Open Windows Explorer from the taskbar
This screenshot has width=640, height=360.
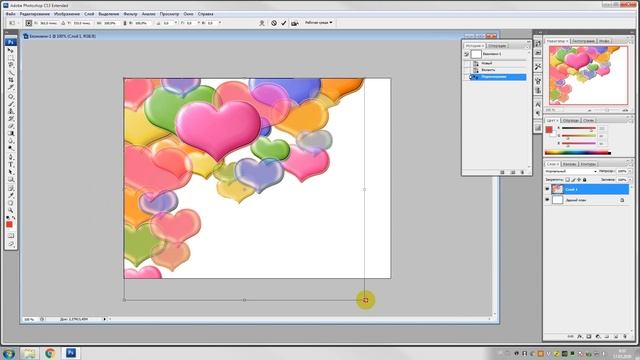coord(29,353)
